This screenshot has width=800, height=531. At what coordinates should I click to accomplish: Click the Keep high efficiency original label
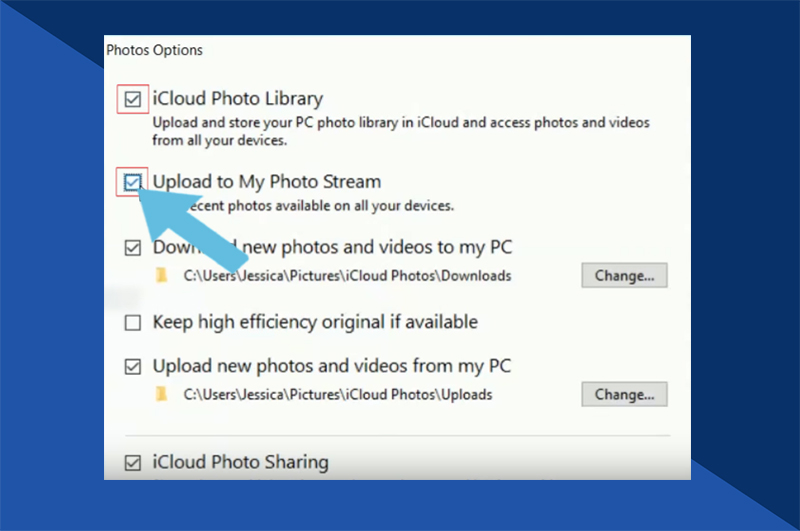point(315,322)
